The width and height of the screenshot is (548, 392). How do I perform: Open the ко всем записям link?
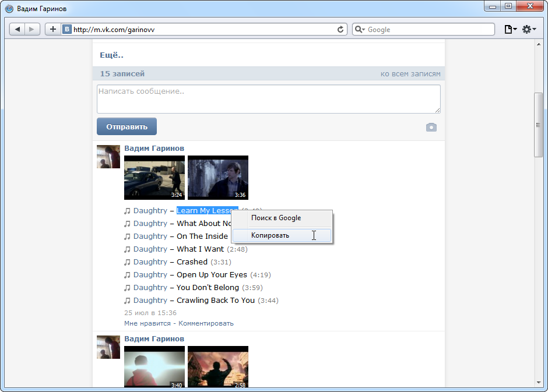point(410,73)
